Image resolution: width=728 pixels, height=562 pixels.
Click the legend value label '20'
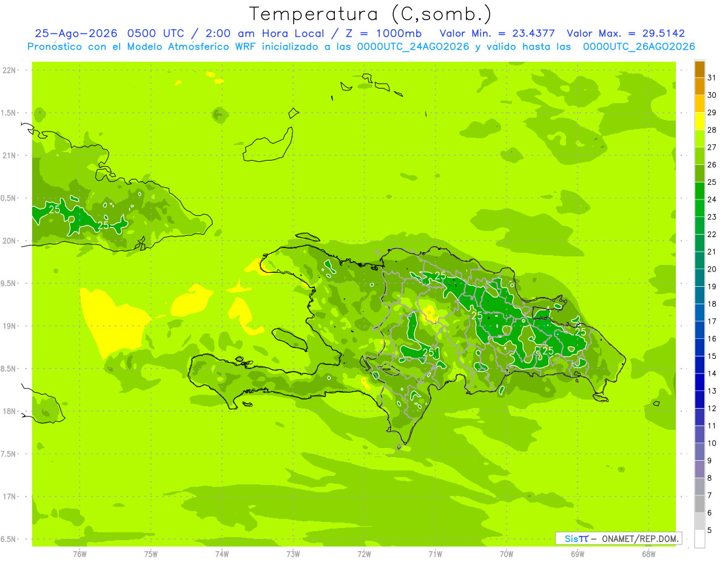[712, 269]
